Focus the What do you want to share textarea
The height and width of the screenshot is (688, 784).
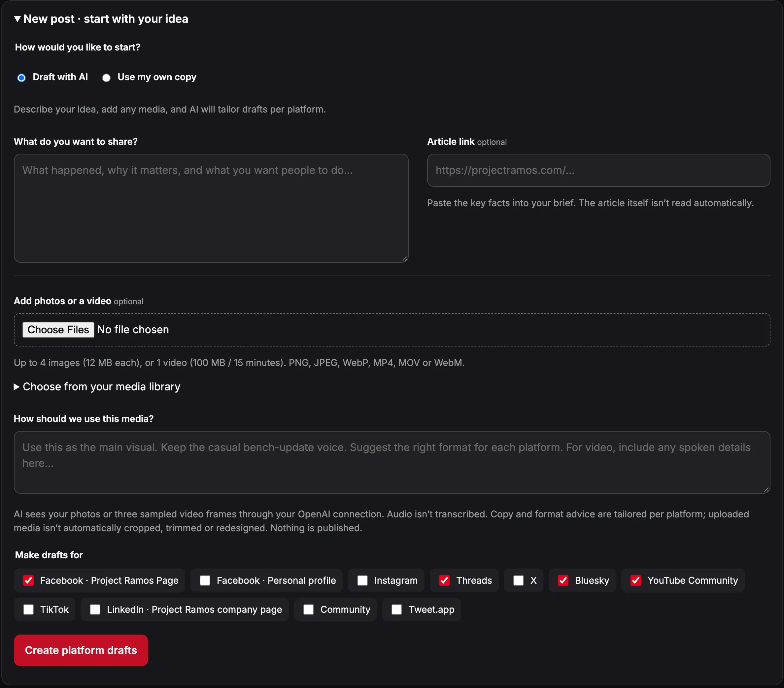[x=211, y=208]
